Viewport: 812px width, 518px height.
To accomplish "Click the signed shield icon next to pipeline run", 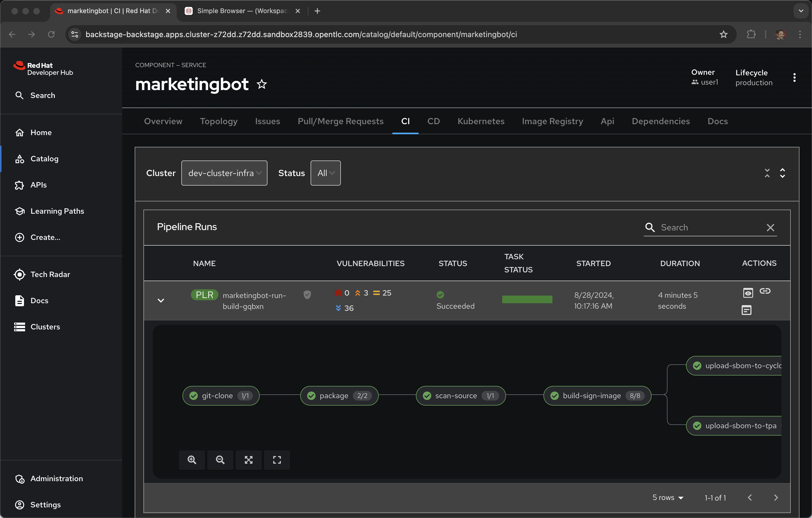I will 307,294.
